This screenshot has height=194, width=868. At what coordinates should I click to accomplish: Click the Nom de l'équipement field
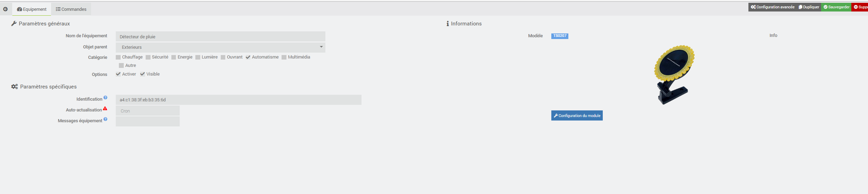(x=220, y=37)
